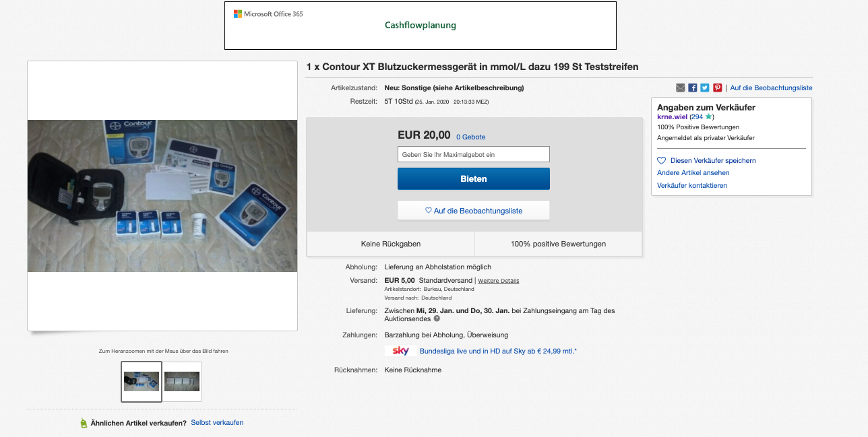This screenshot has height=437, width=868.
Task: Open the 0 Gebote bids link
Action: 470,137
